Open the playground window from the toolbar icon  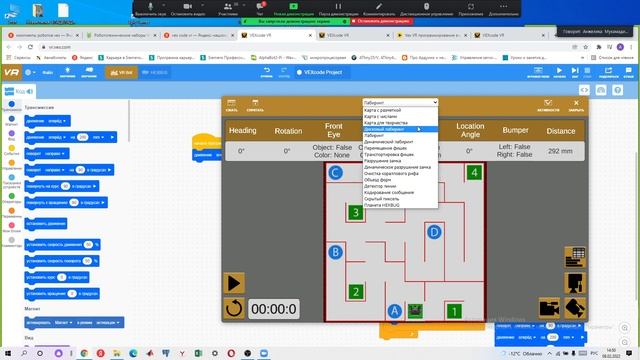coord(538,72)
